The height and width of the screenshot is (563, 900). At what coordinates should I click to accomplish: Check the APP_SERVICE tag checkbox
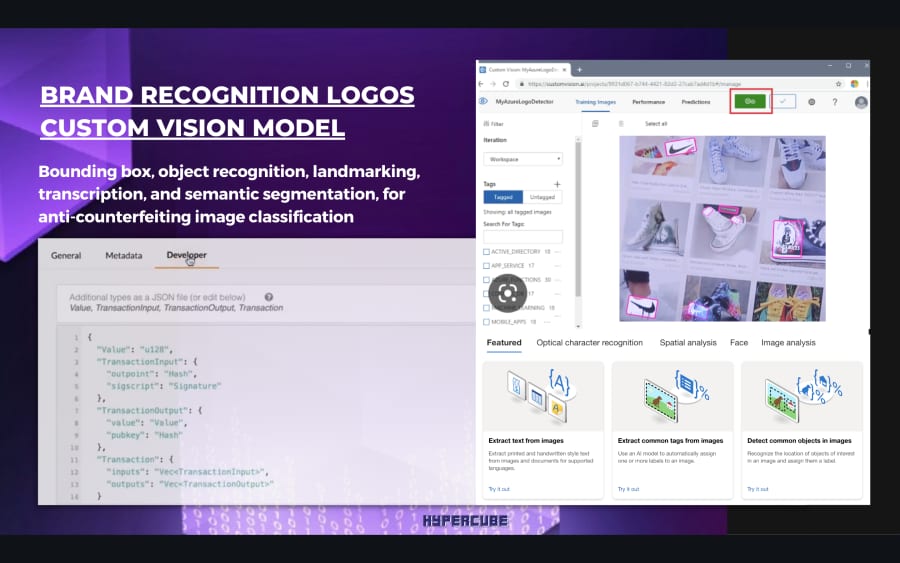487,266
